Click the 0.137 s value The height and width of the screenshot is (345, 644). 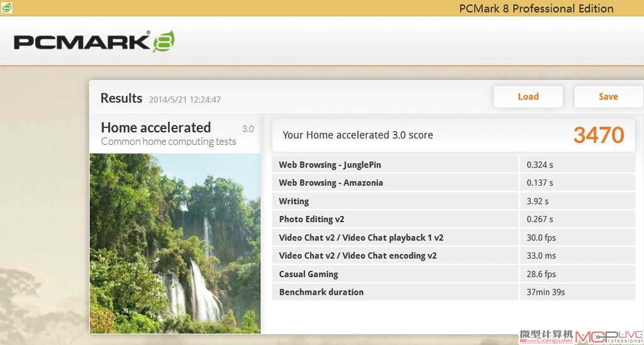point(540,183)
